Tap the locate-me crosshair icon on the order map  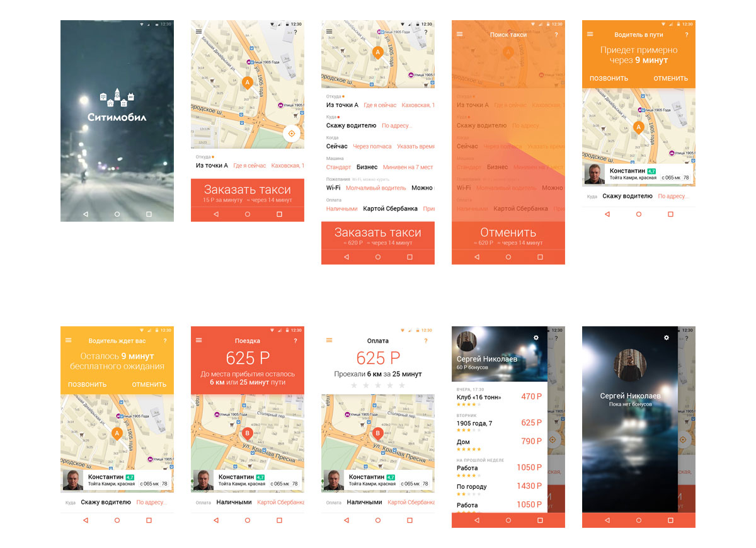291,134
